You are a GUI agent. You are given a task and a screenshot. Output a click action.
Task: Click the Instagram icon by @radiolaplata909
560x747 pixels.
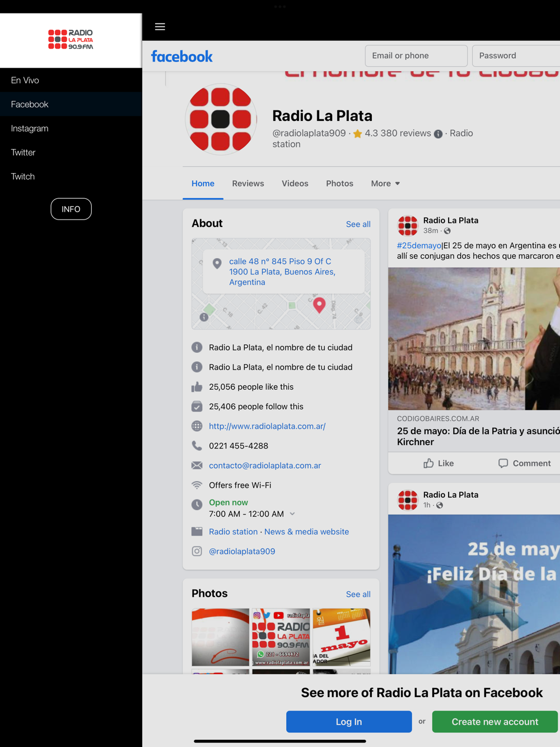coord(197,551)
